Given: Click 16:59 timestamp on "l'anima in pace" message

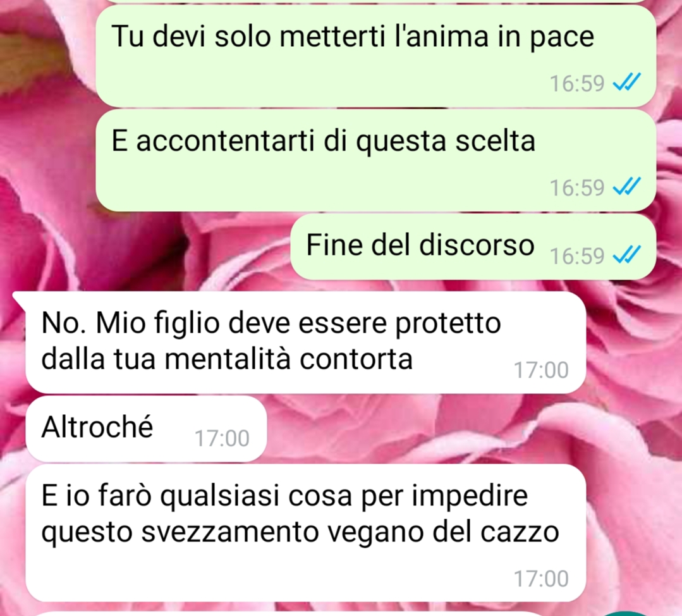Looking at the screenshot, I should pos(576,83).
